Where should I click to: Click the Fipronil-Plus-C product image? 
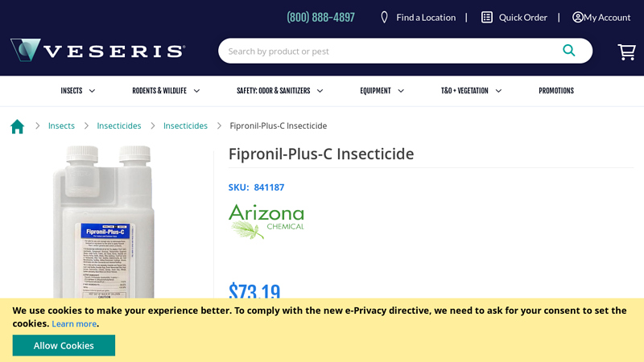[103, 225]
